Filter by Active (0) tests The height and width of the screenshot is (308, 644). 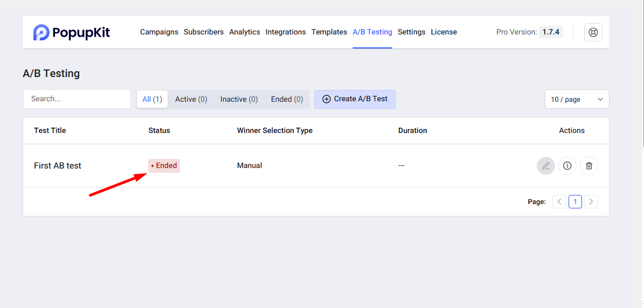click(x=191, y=99)
